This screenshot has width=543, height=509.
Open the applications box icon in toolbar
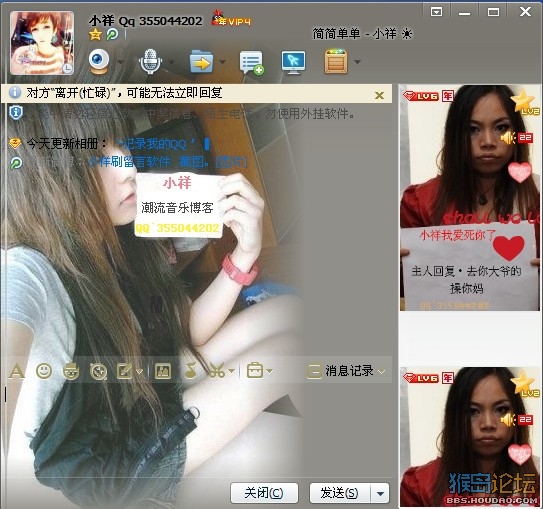coord(336,62)
